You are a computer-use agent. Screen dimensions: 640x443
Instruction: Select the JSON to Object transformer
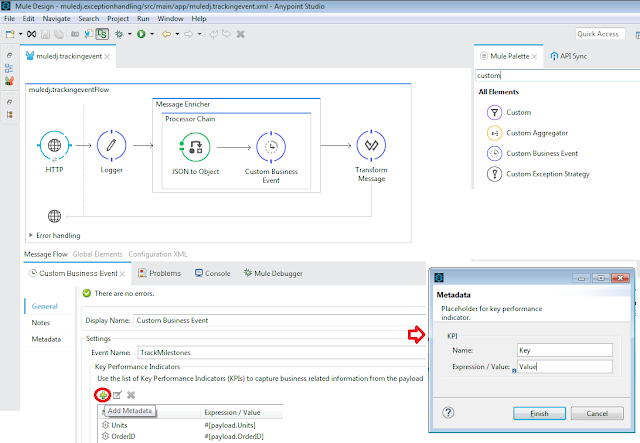click(196, 147)
